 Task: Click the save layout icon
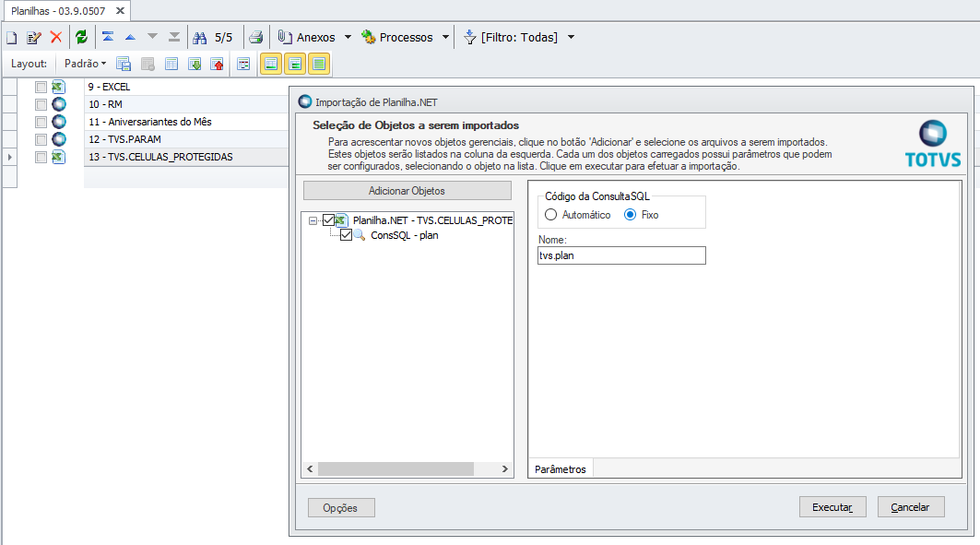click(x=124, y=64)
